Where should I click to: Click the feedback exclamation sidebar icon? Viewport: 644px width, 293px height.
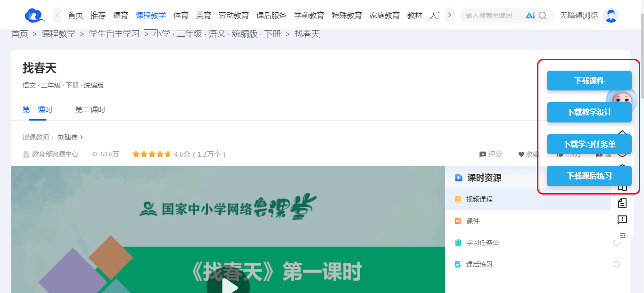tap(622, 220)
